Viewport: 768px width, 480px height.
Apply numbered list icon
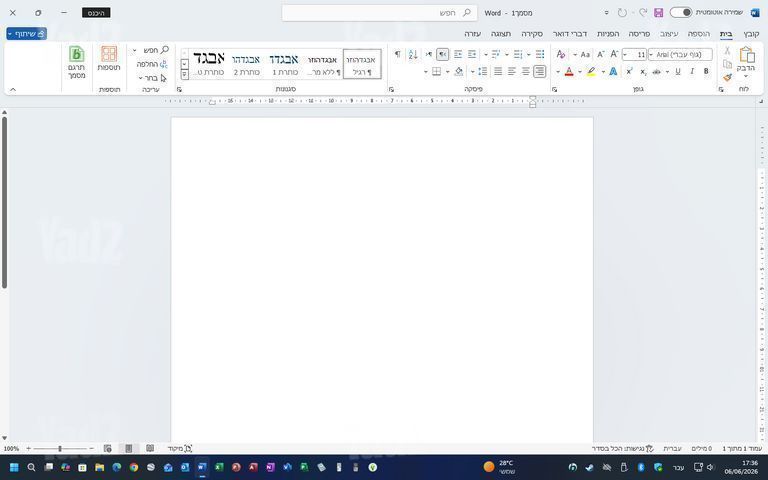[x=518, y=54]
